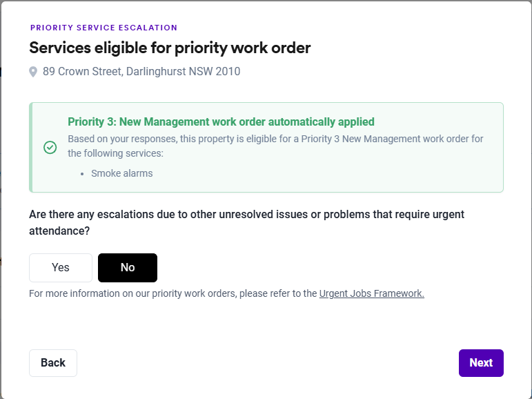Click the Priority Service Escalation label
532x399 pixels.
[x=104, y=28]
